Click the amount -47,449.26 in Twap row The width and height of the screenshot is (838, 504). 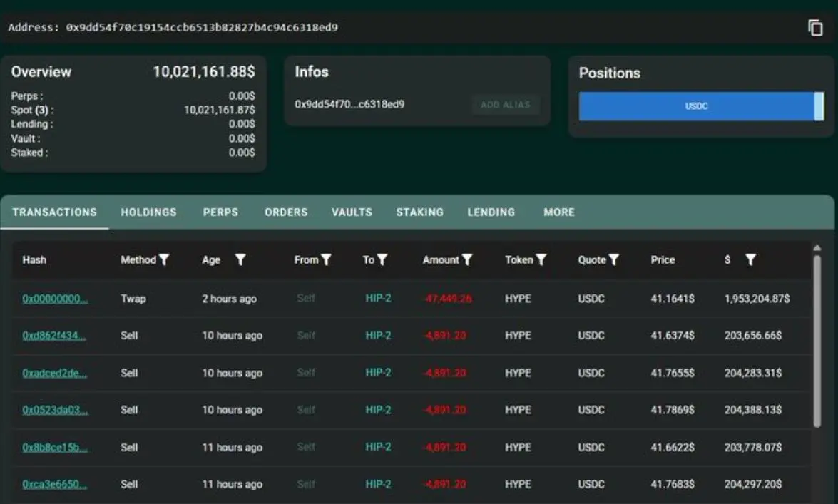pos(448,298)
